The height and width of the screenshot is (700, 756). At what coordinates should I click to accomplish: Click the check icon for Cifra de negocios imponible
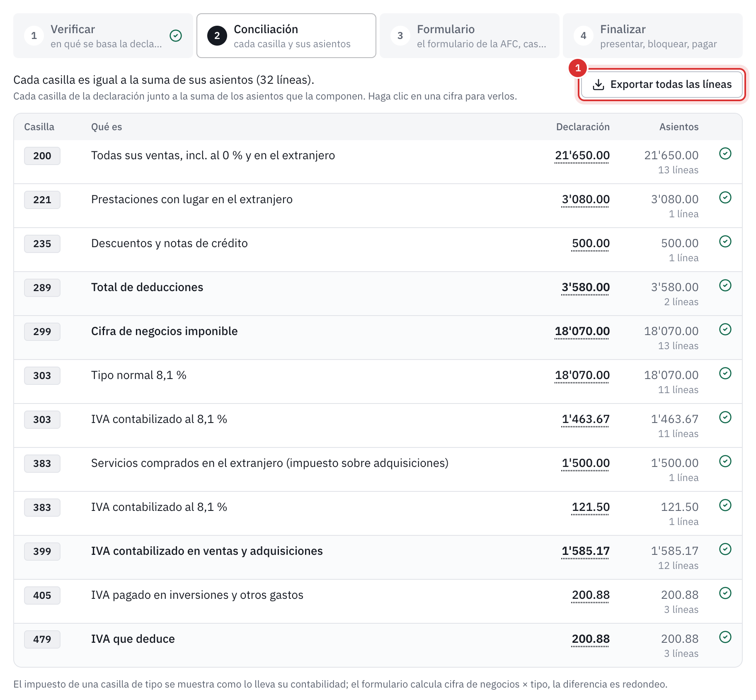(x=725, y=329)
